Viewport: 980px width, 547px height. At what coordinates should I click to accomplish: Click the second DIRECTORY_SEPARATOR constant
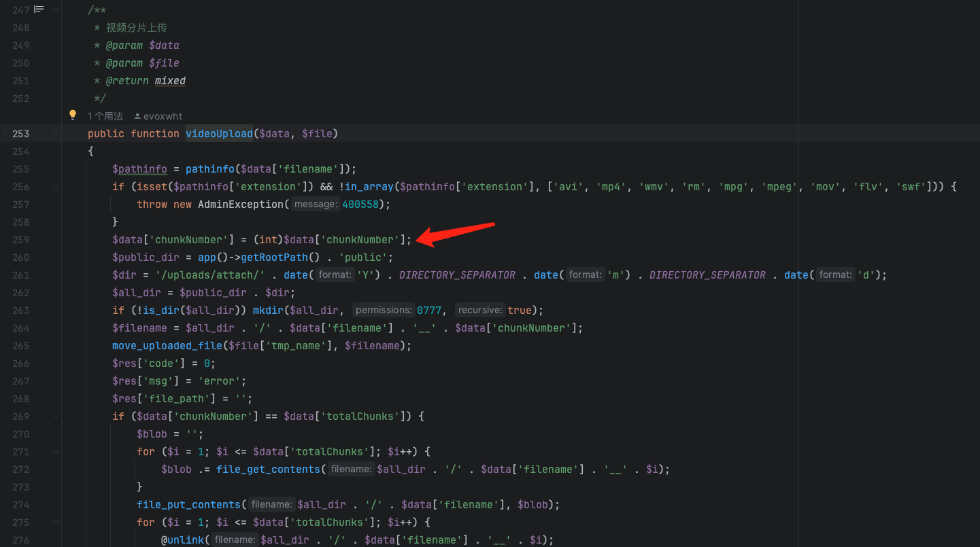pos(707,275)
